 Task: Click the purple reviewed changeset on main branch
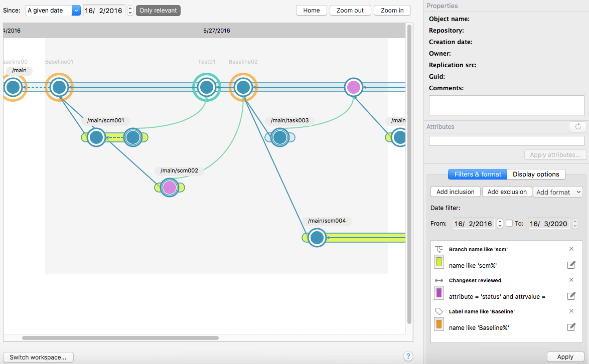(354, 87)
